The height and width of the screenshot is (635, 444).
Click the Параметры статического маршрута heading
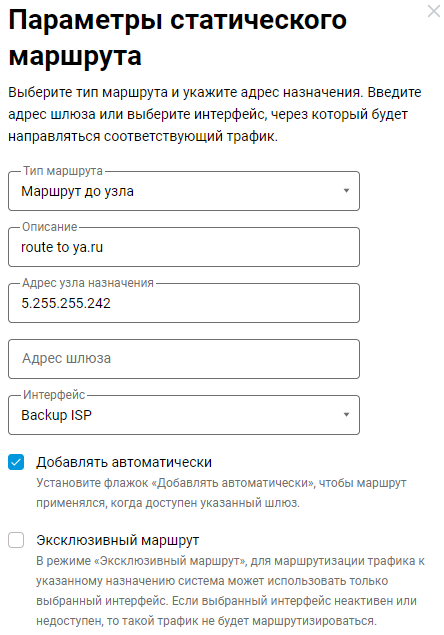coord(177,37)
